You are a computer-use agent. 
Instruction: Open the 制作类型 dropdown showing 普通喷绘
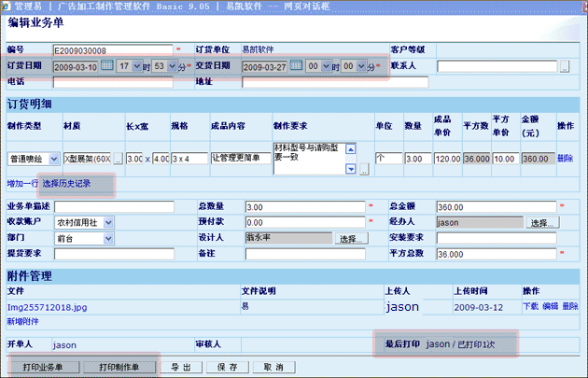click(x=52, y=159)
